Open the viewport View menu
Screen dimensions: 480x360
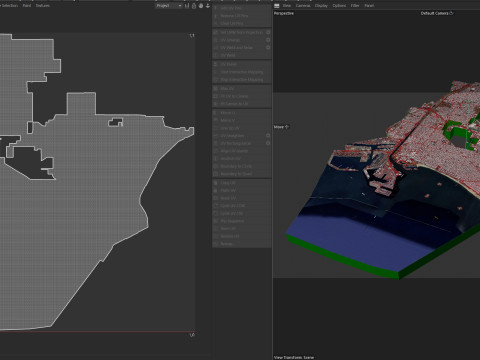click(x=287, y=6)
